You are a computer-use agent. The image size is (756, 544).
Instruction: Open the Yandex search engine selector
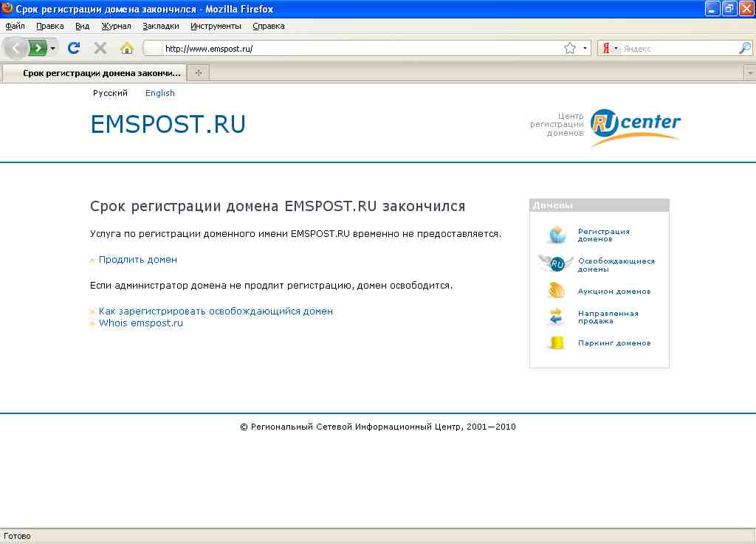[x=610, y=48]
